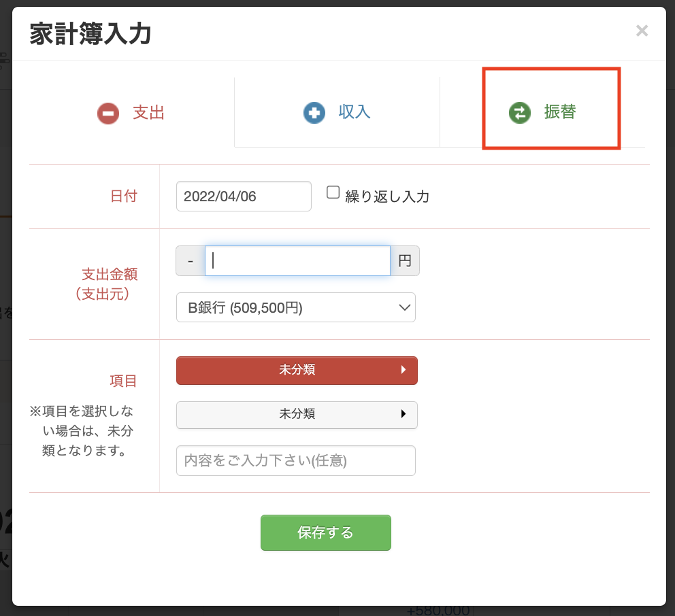Click the 円 unit addon

[405, 260]
